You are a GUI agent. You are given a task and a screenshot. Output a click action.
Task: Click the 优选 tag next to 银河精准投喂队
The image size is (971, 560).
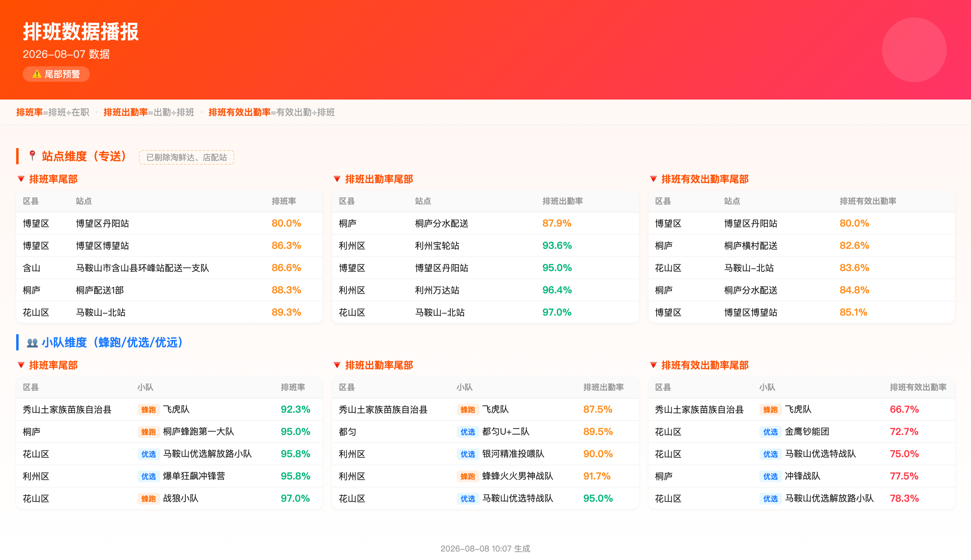click(x=468, y=454)
